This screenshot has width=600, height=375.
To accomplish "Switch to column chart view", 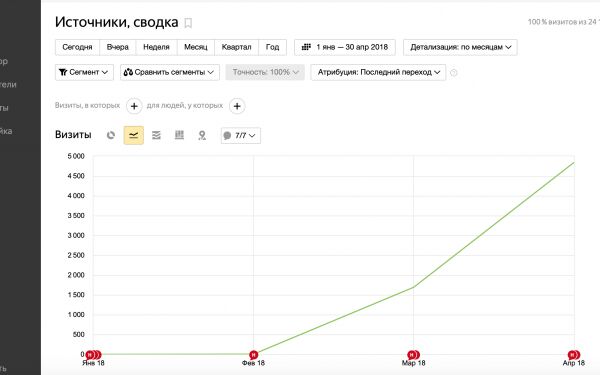I will pyautogui.click(x=179, y=135).
